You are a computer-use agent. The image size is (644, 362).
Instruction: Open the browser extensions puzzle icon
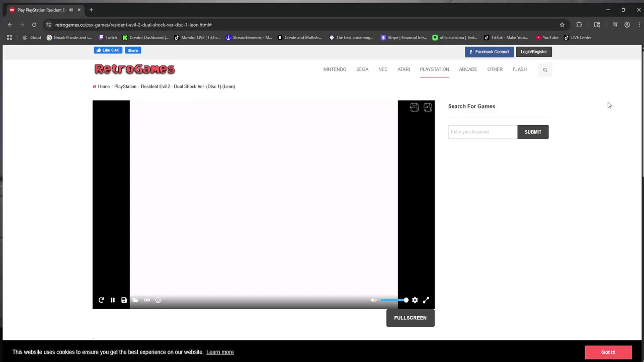click(579, 25)
